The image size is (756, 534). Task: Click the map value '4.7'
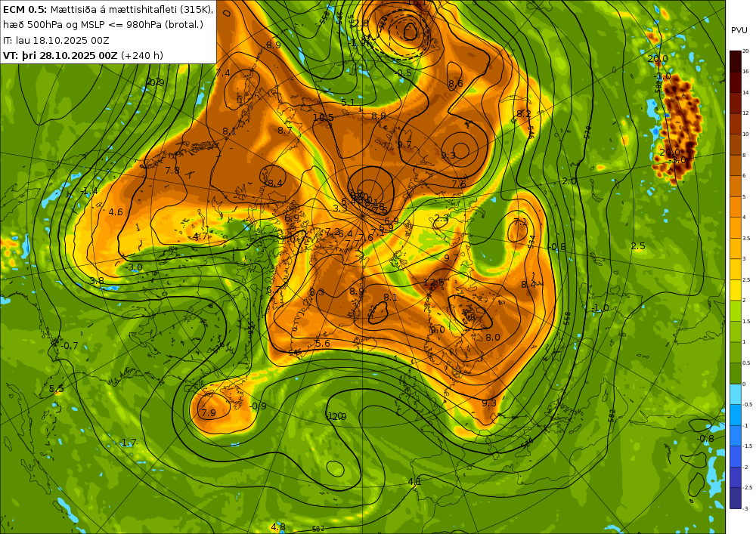pos(200,236)
